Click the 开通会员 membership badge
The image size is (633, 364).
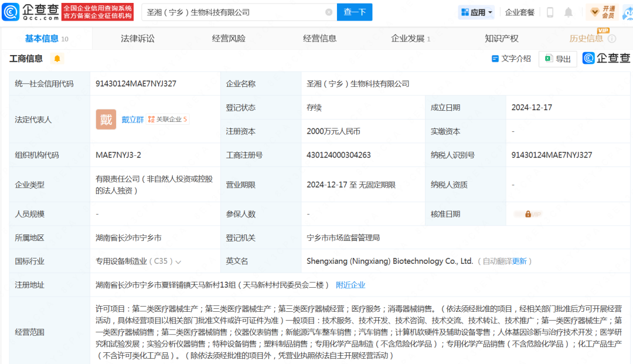pyautogui.click(x=603, y=12)
